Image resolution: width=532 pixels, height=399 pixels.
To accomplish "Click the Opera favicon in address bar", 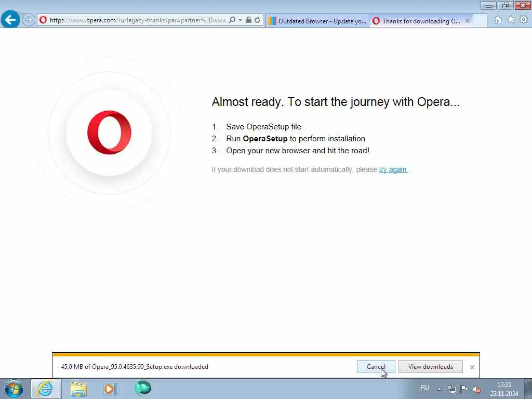I will coord(43,20).
